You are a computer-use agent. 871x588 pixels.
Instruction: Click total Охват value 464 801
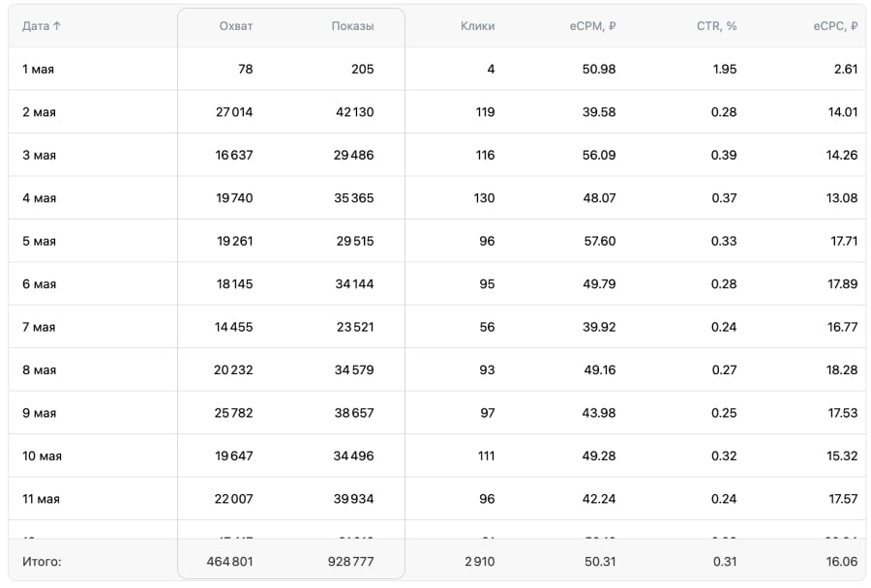coord(229,561)
